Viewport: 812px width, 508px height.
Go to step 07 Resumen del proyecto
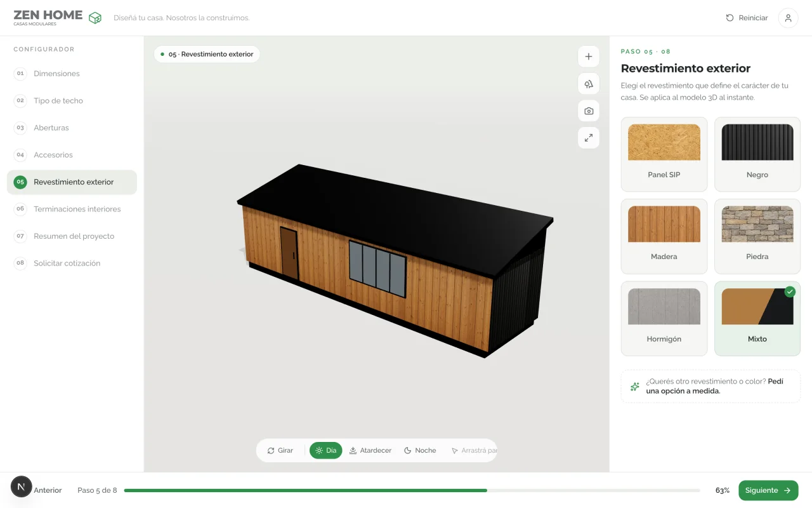(x=72, y=236)
